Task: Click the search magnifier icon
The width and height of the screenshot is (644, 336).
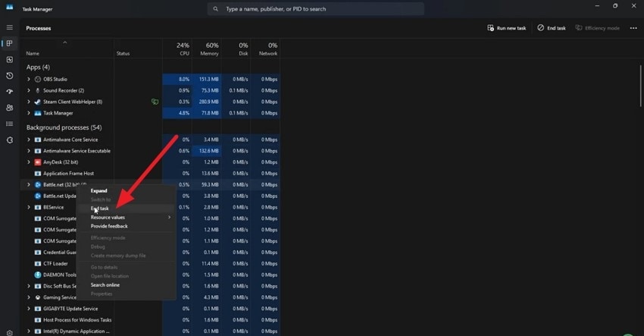Action: pyautogui.click(x=215, y=8)
